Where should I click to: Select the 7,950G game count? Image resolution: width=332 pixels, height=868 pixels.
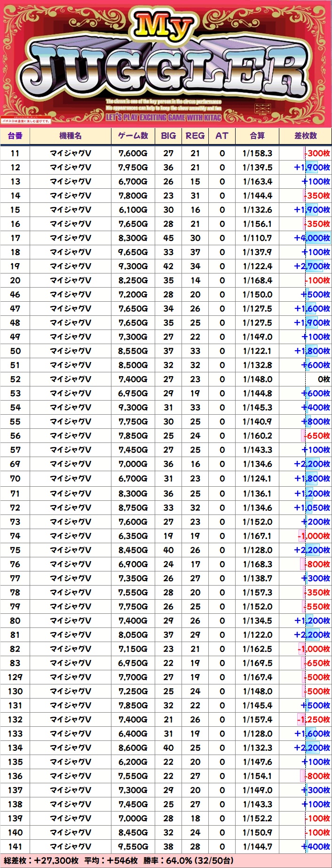click(133, 167)
